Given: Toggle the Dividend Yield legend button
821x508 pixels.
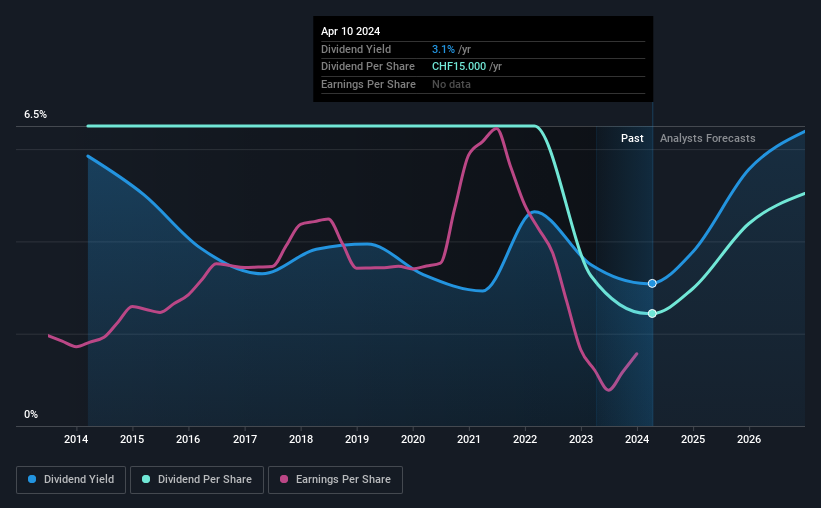Looking at the screenshot, I should tap(71, 480).
